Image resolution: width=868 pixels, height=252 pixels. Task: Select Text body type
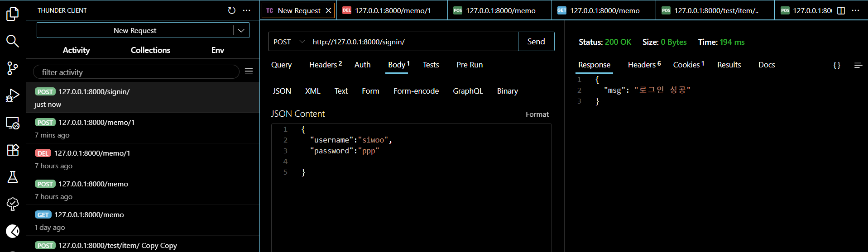tap(341, 91)
